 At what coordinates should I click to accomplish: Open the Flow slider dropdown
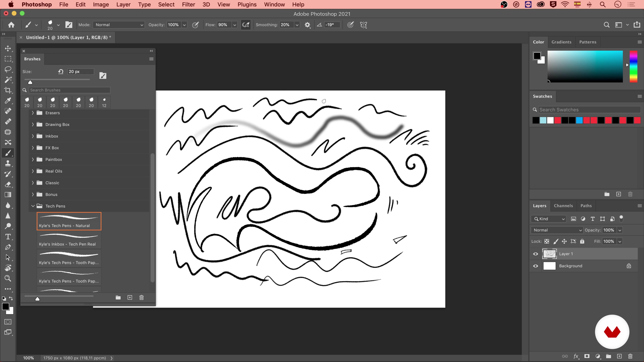coord(234,25)
